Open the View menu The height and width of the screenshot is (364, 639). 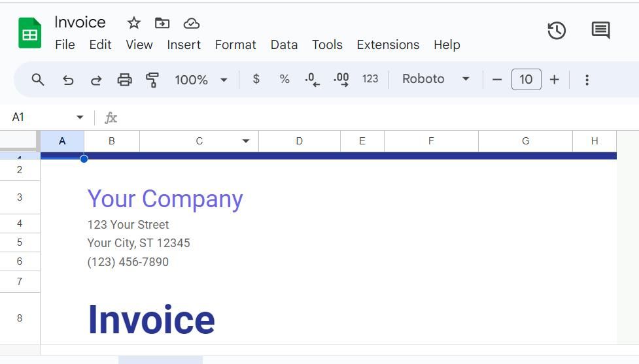pos(139,45)
